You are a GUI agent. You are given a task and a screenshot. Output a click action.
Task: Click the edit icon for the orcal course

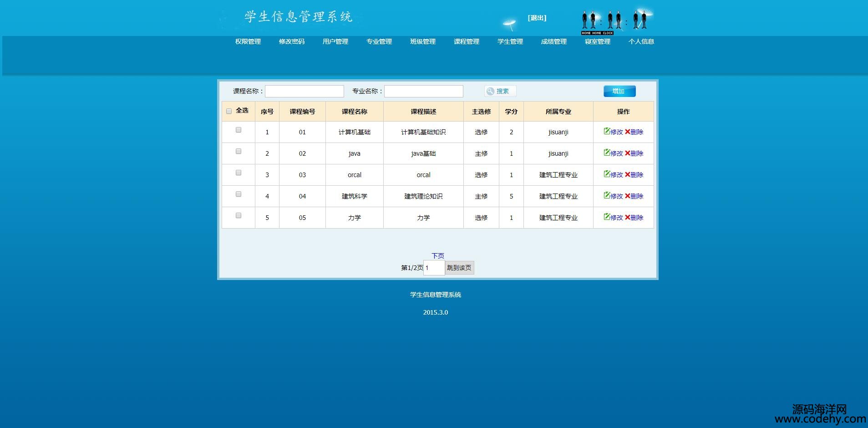[x=607, y=174]
